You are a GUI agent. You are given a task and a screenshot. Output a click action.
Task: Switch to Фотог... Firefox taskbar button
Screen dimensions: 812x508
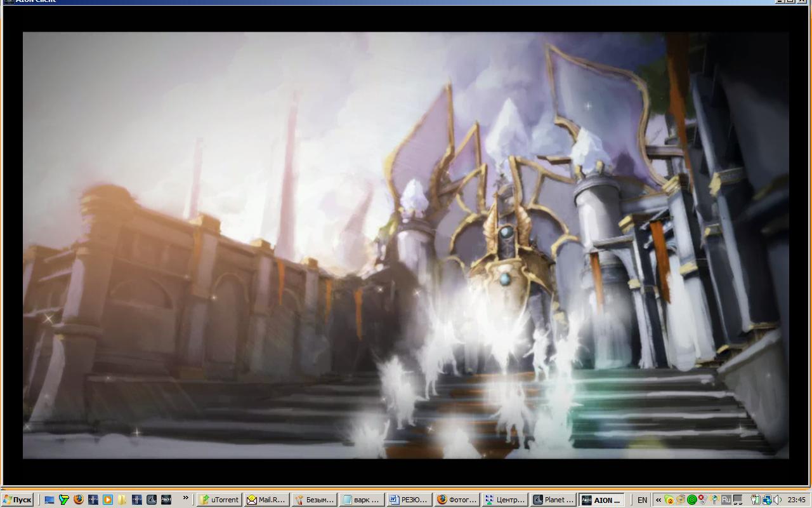click(x=456, y=500)
